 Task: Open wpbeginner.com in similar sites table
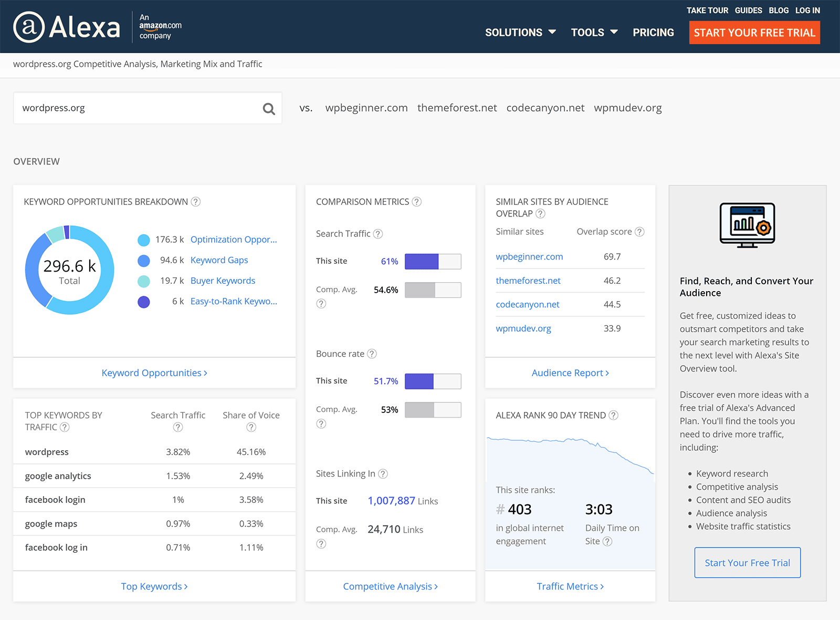pyautogui.click(x=529, y=256)
